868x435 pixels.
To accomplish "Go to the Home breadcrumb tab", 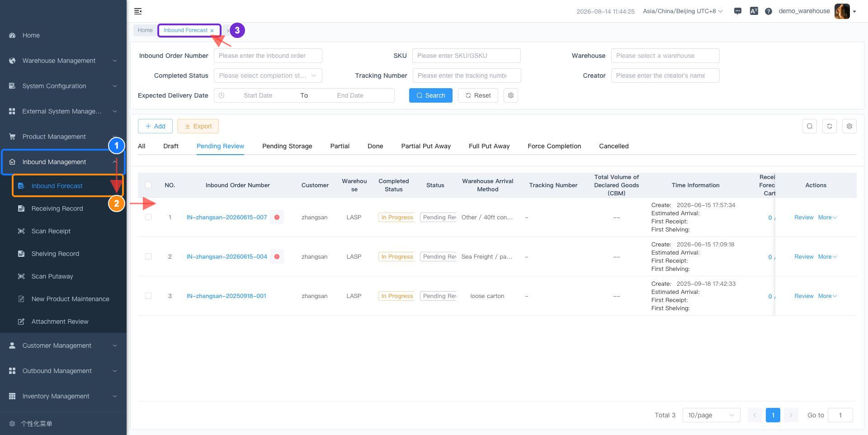I will pyautogui.click(x=145, y=30).
